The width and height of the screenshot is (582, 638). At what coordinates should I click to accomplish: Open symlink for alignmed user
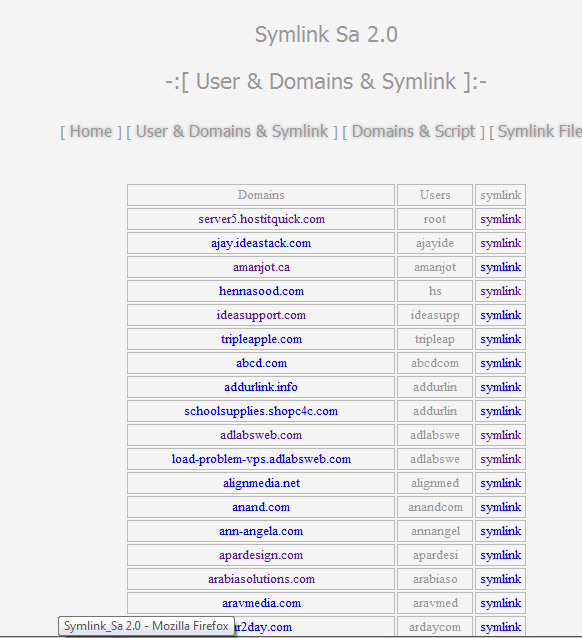tap(501, 483)
